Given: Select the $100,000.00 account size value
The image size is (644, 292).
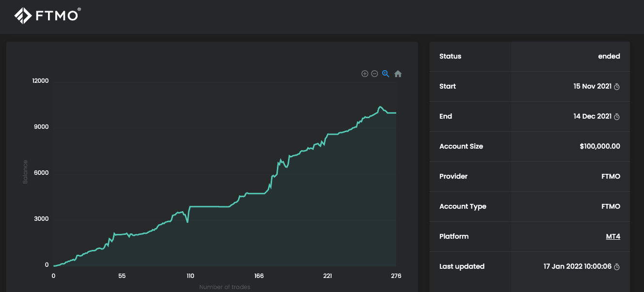Looking at the screenshot, I should (599, 146).
